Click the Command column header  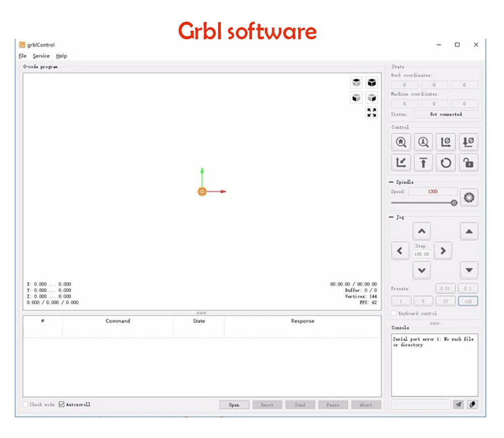pos(117,321)
